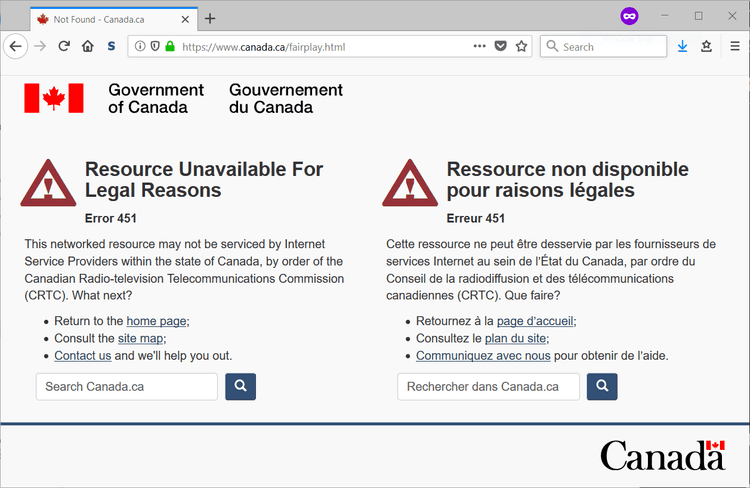
Task: Click the purple private browsing mask icon
Action: [629, 16]
